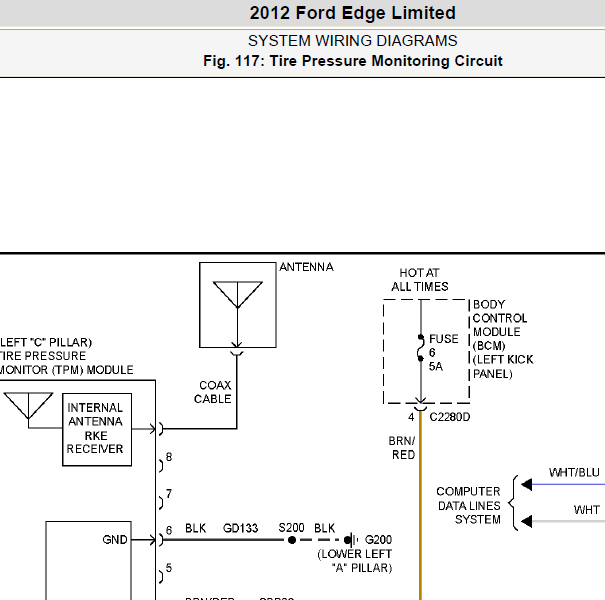Click pin number 7 on TPM connector
This screenshot has width=605, height=600.
click(x=169, y=494)
